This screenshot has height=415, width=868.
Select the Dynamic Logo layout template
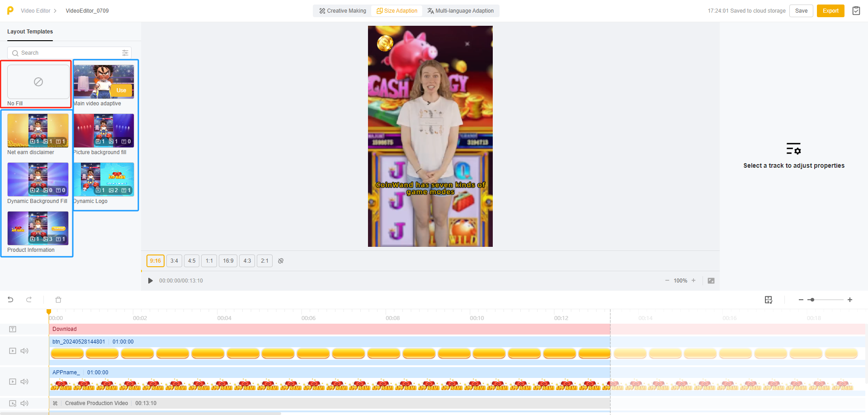[x=104, y=179]
